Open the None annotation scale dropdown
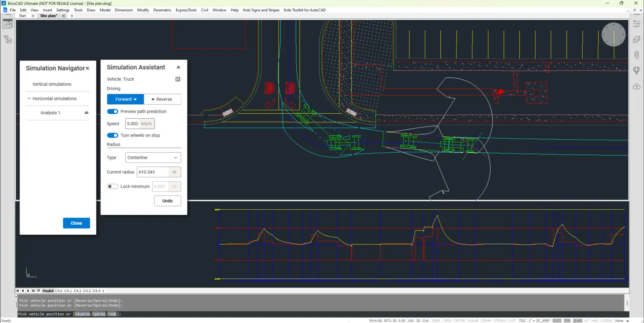 tap(623, 321)
